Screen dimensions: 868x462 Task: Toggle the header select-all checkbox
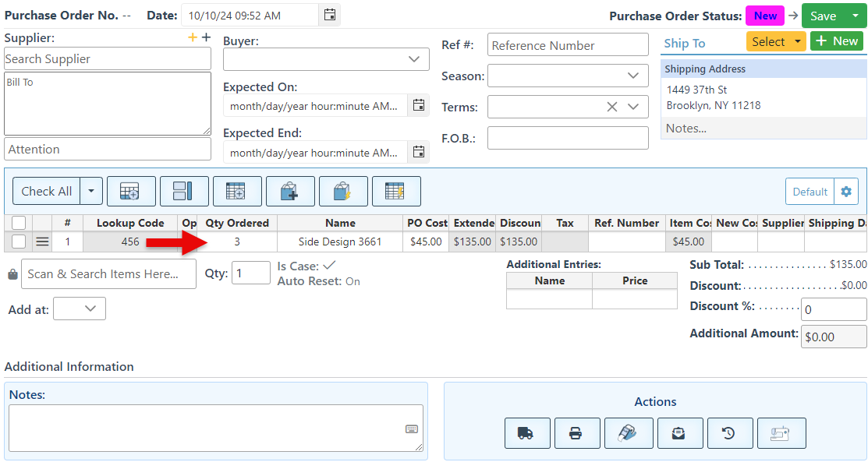pos(19,223)
